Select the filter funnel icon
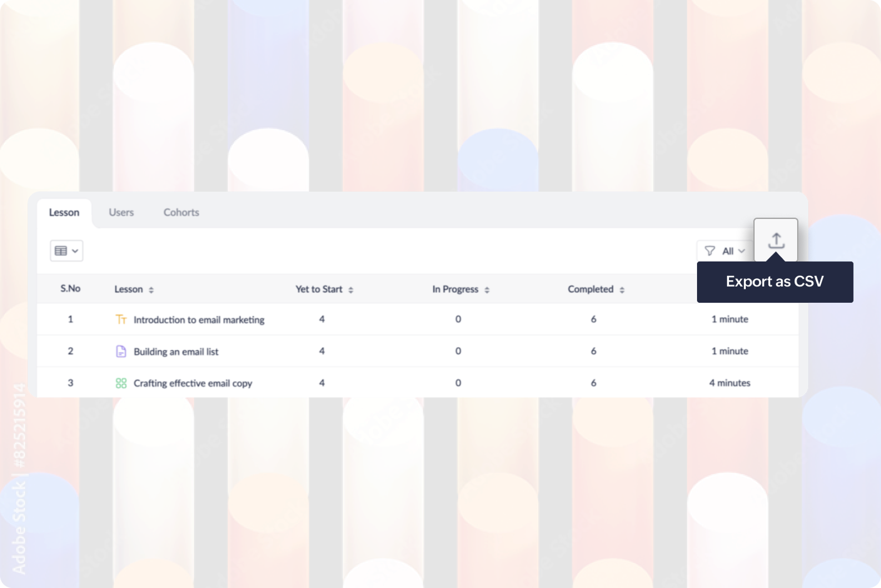Screen dimensions: 881x588 point(710,251)
